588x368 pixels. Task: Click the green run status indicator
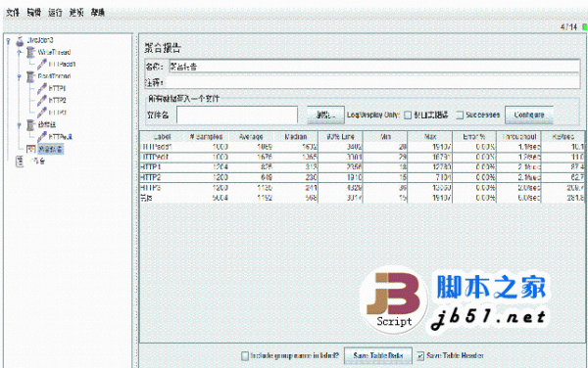[585, 27]
